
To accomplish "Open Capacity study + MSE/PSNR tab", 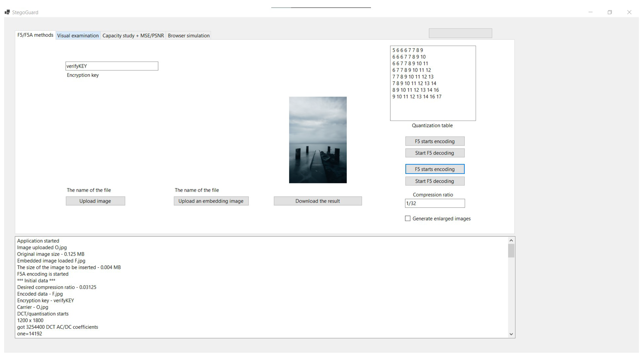I will [x=133, y=35].
